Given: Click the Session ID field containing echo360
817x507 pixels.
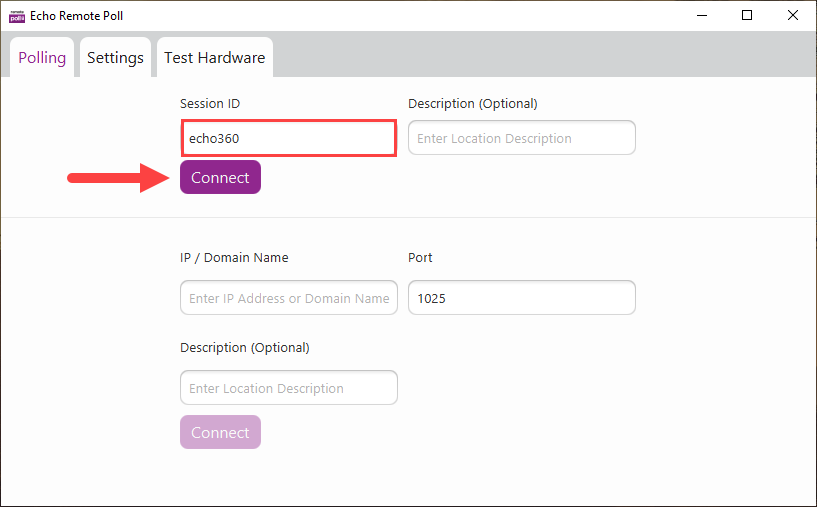Looking at the screenshot, I should 289,138.
